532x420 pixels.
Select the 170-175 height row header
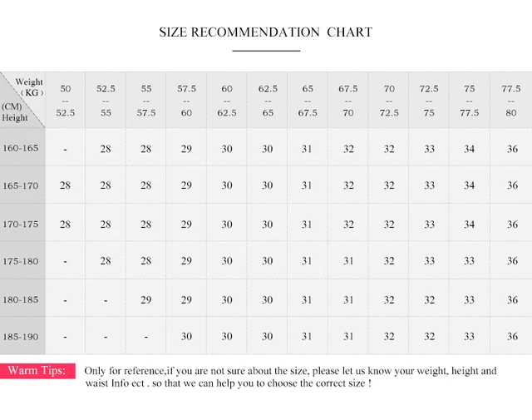21,224
